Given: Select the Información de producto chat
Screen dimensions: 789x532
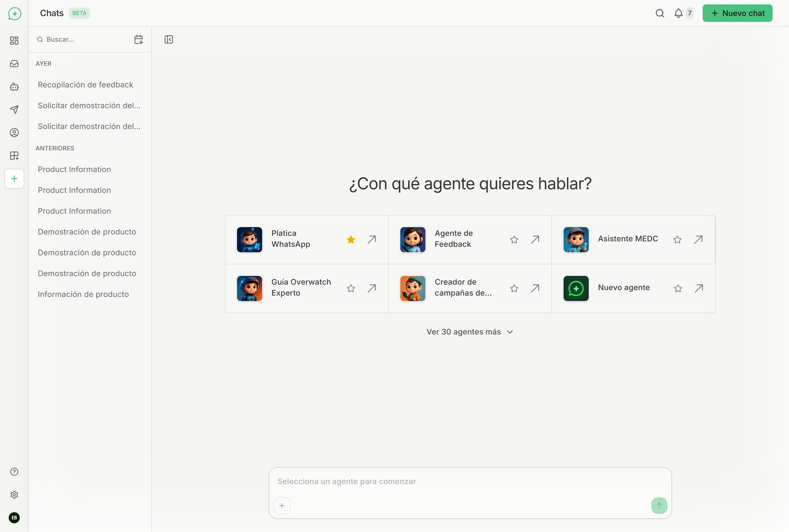Looking at the screenshot, I should 83,294.
